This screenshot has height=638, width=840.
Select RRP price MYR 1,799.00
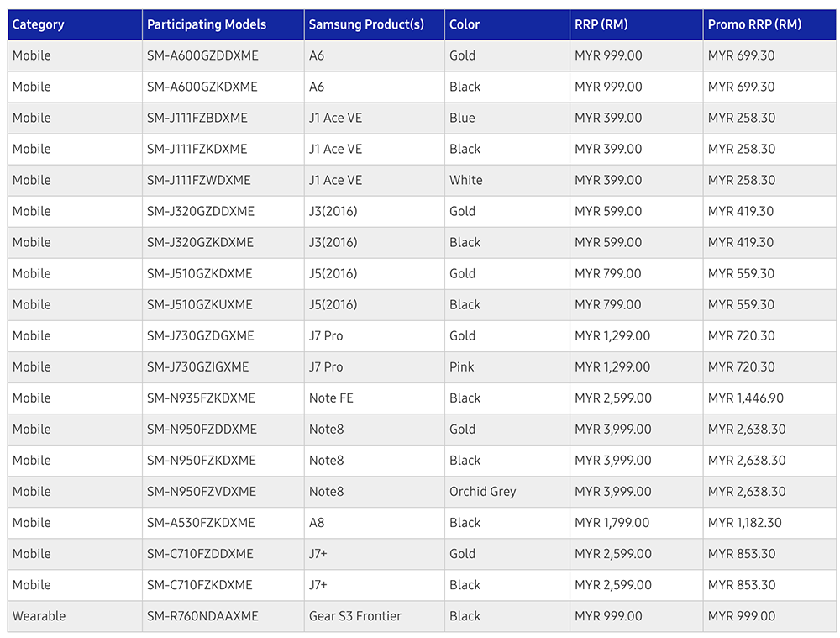point(612,522)
